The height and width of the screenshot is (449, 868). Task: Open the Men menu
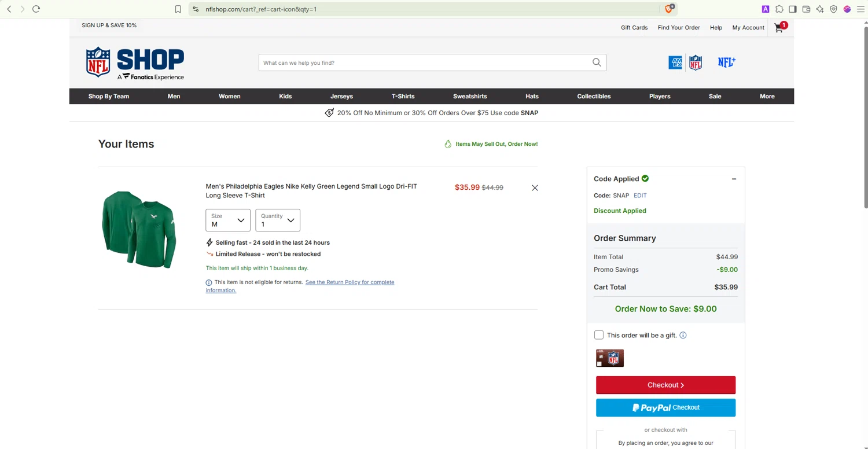click(174, 96)
